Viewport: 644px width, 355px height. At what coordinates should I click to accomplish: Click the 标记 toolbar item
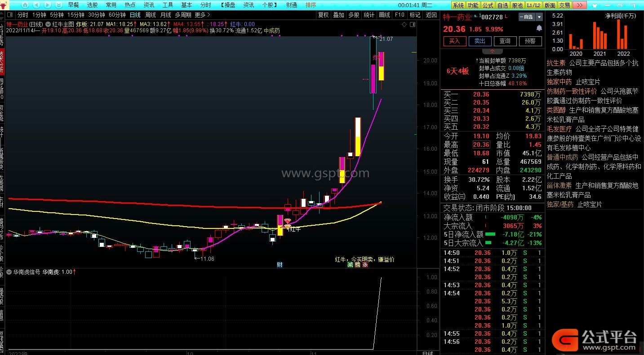415,15
